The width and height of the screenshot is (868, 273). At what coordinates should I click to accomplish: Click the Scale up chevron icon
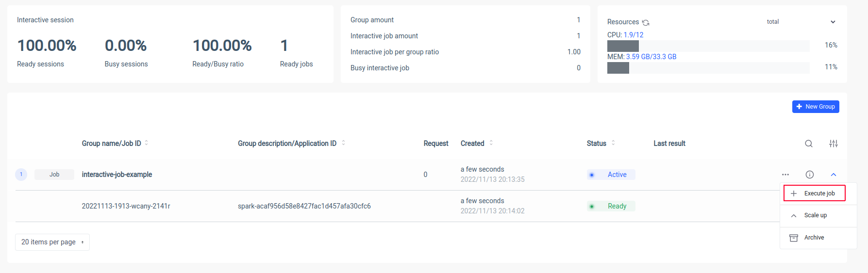(x=794, y=216)
